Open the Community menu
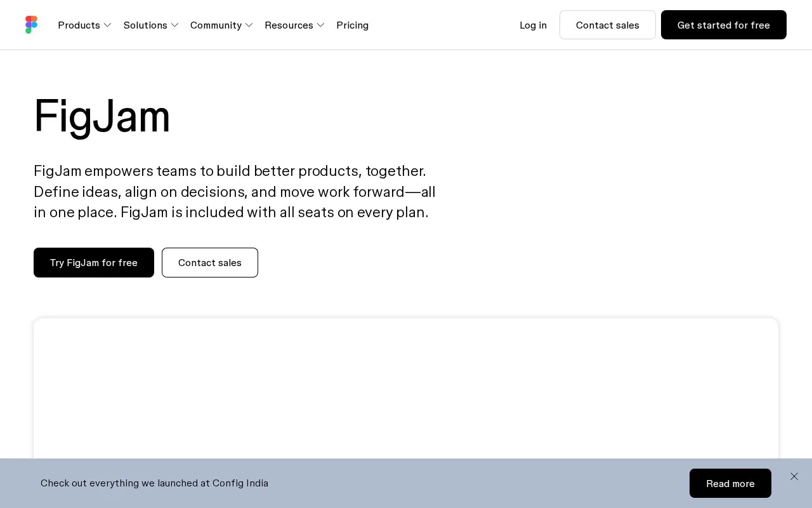812x508 pixels. (221, 25)
